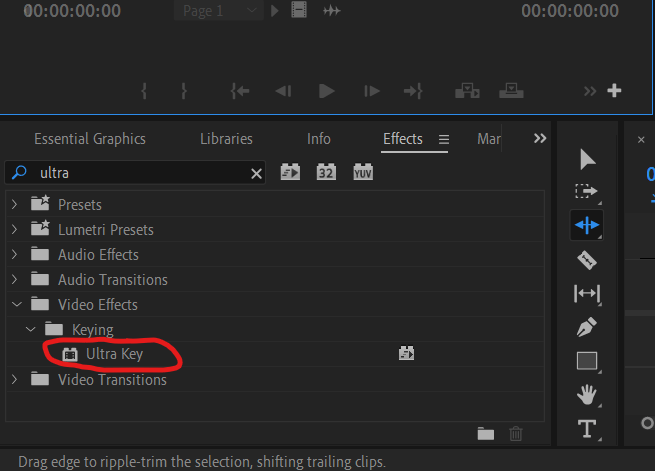Select the Selection tool arrow
The height and width of the screenshot is (471, 655).
587,159
